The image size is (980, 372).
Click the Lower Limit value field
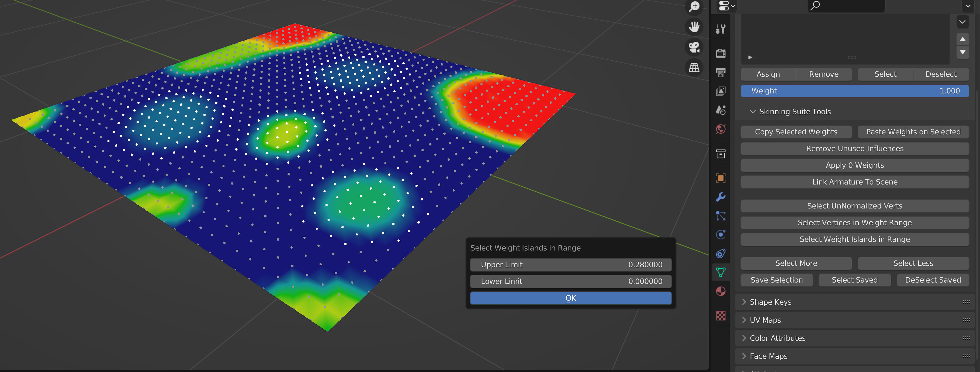571,281
